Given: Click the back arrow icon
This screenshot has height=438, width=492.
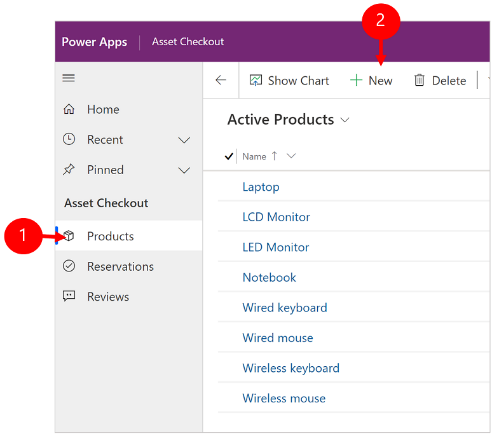Looking at the screenshot, I should (221, 80).
